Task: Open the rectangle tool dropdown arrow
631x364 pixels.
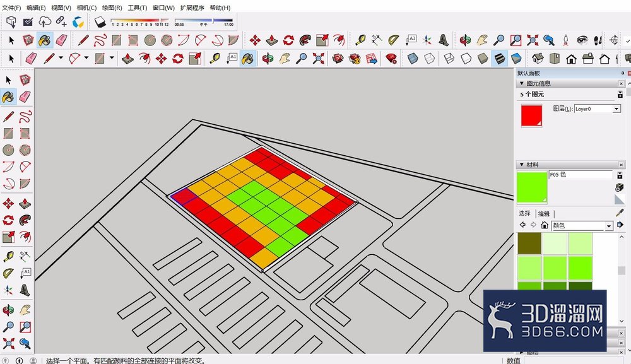Action: point(112,58)
